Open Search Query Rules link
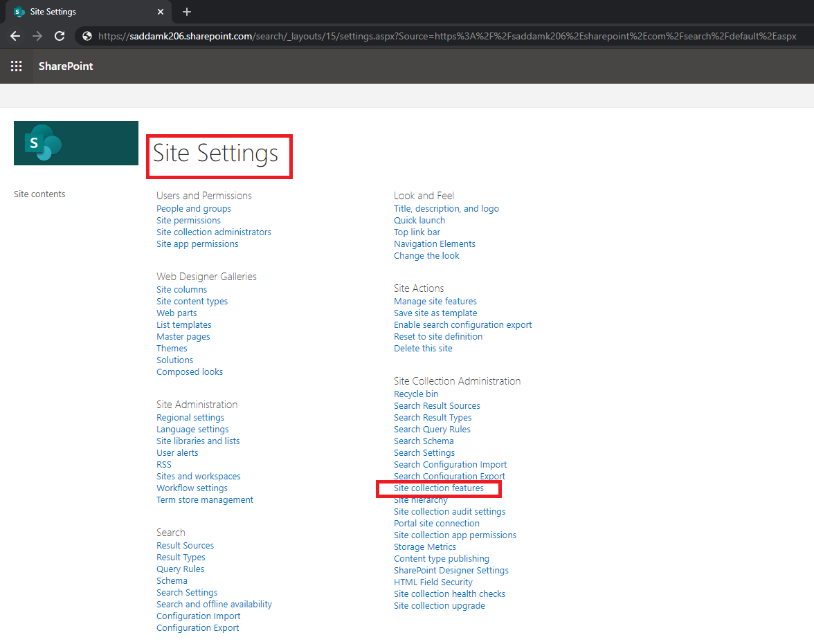The height and width of the screenshot is (644, 814). point(433,429)
